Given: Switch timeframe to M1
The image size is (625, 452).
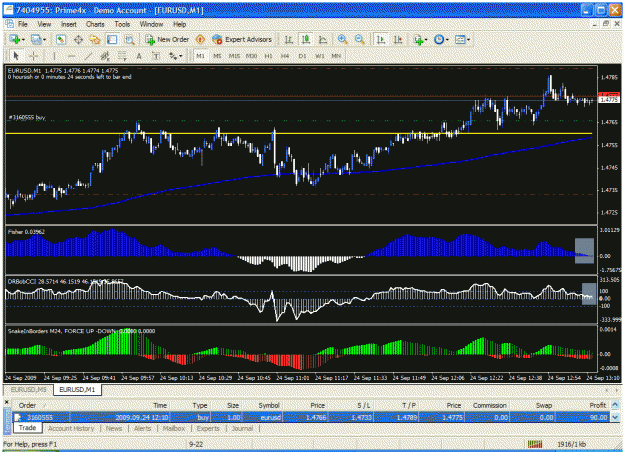Looking at the screenshot, I should click(200, 56).
